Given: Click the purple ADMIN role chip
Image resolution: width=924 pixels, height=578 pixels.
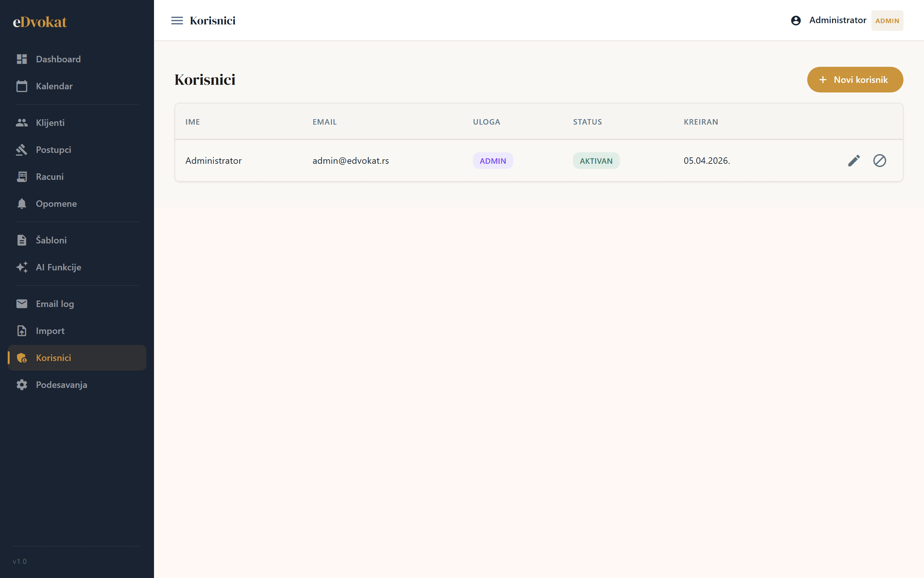Looking at the screenshot, I should 492,161.
